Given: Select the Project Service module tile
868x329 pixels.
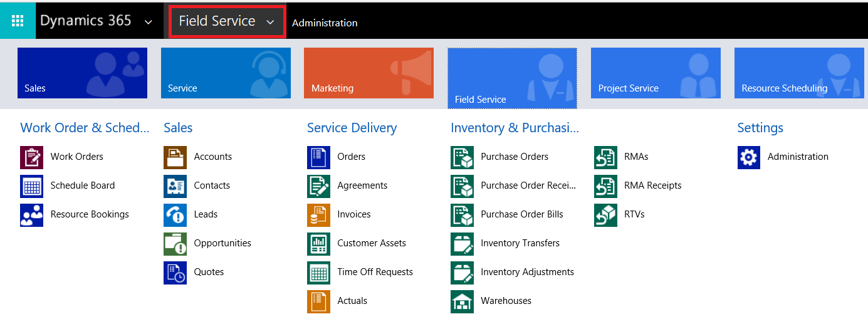Looking at the screenshot, I should (656, 73).
